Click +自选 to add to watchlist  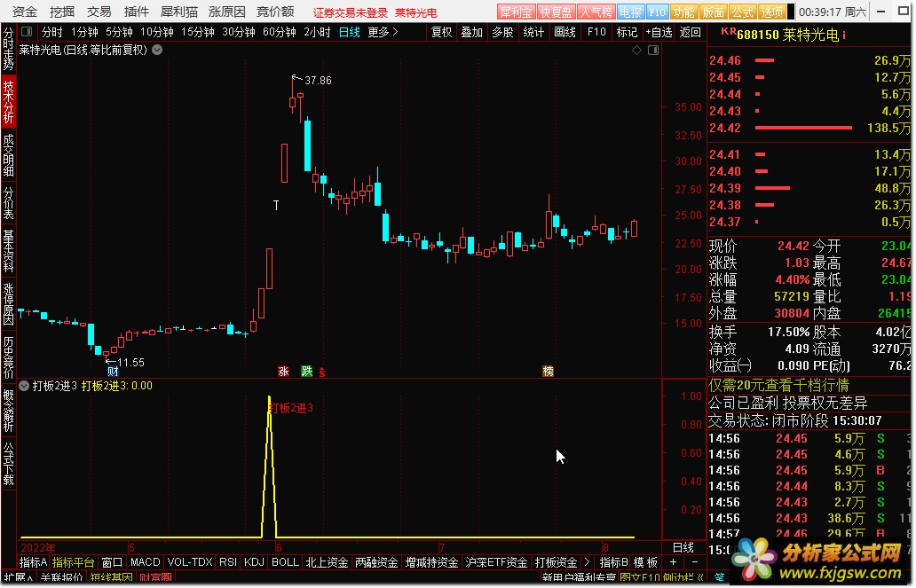[x=659, y=32]
